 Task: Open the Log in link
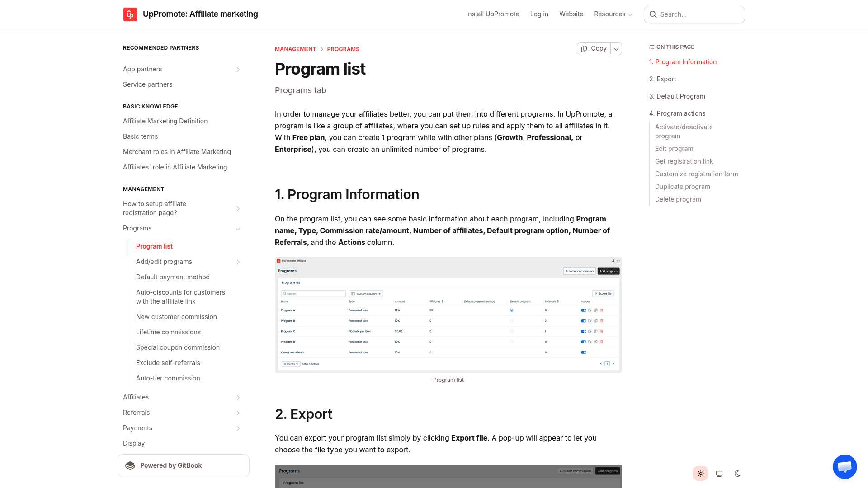(x=539, y=14)
